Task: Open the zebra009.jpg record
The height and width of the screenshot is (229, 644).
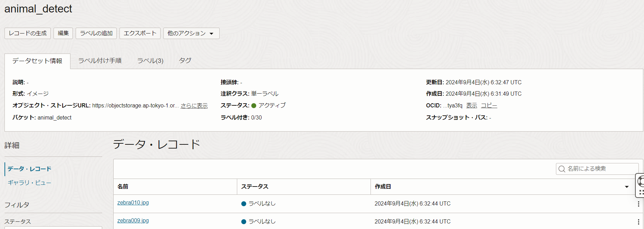Action: [x=133, y=221]
